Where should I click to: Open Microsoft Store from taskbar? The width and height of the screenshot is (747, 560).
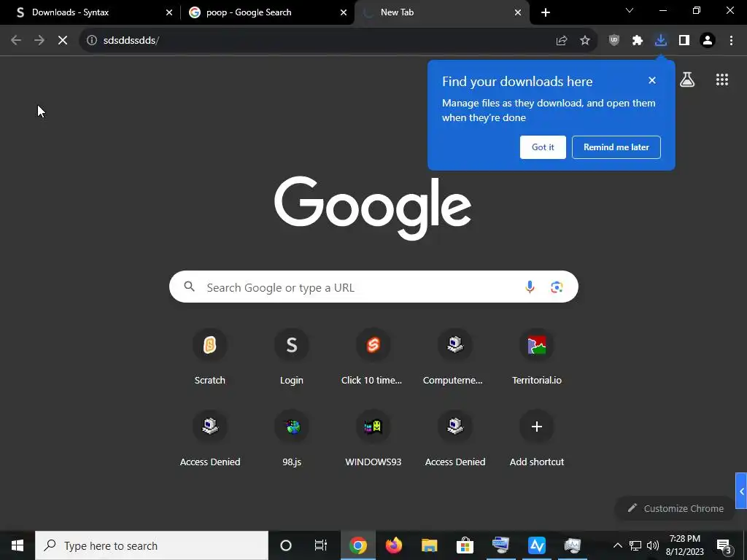[465, 545]
